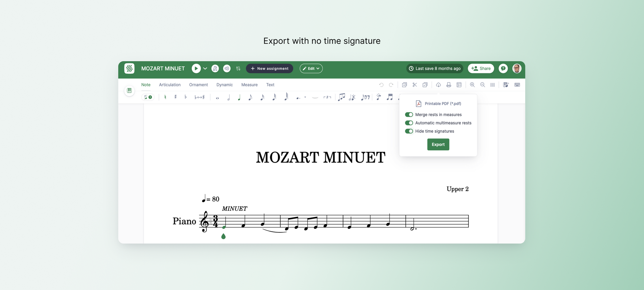Click the vertical bars view icon
This screenshot has width=644, height=290.
493,85
